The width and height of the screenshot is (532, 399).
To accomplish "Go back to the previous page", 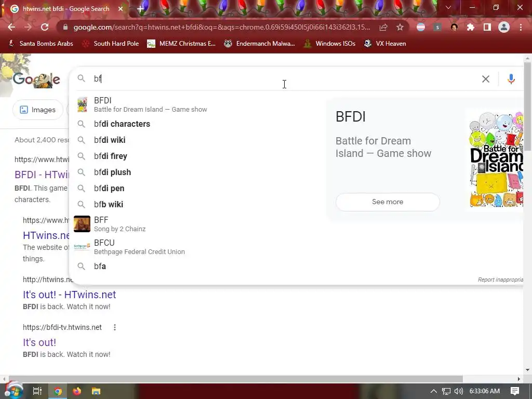I will pos(11,27).
